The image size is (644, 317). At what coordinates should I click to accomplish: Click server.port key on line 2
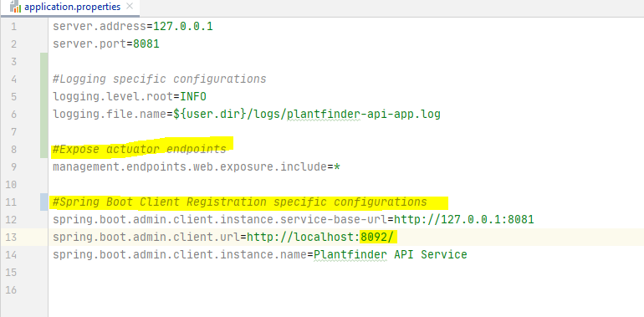(89, 44)
